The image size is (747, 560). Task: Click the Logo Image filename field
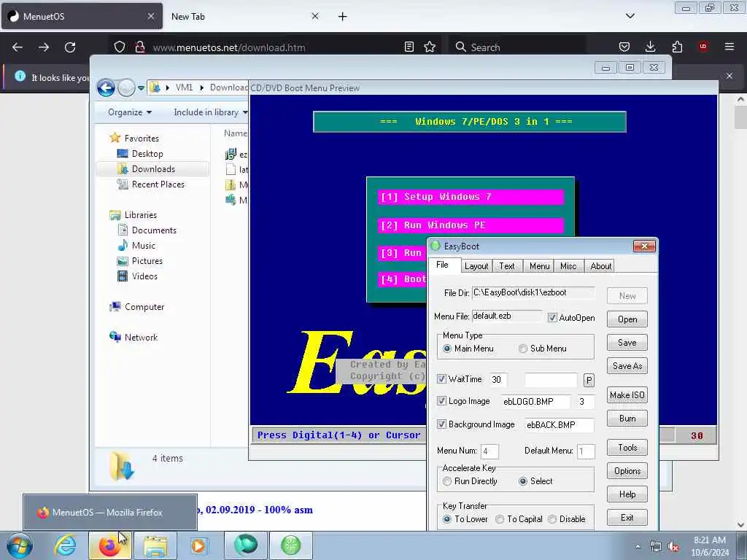pyautogui.click(x=535, y=402)
